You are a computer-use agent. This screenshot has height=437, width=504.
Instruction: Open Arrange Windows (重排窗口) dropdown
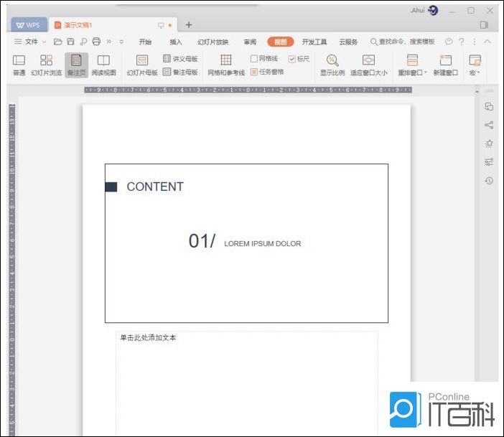click(x=412, y=65)
